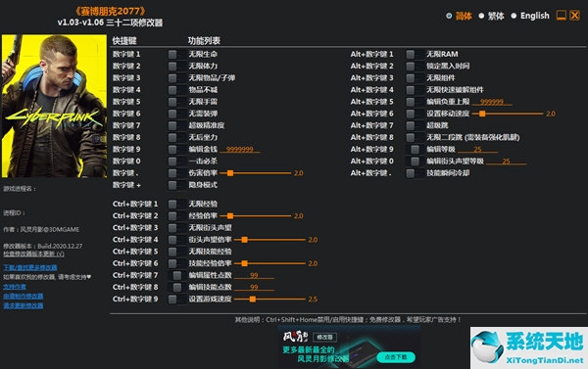The image size is (588, 369).
Task: Click the Cyberpunk 2077 cover image
Action: point(54,106)
